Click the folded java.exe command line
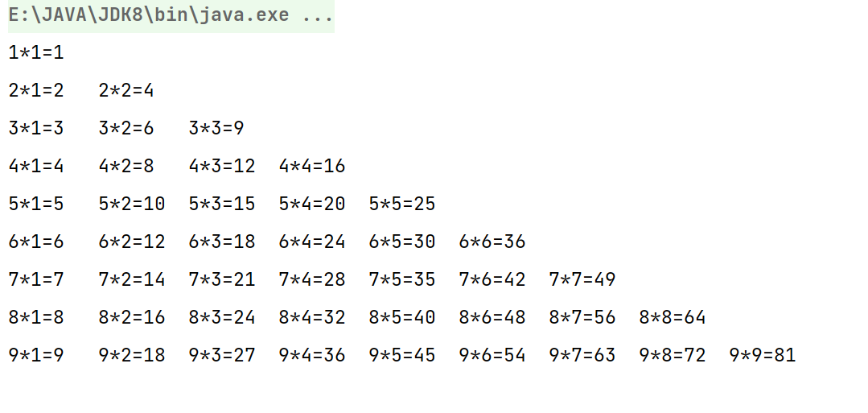The image size is (868, 413). tap(170, 15)
